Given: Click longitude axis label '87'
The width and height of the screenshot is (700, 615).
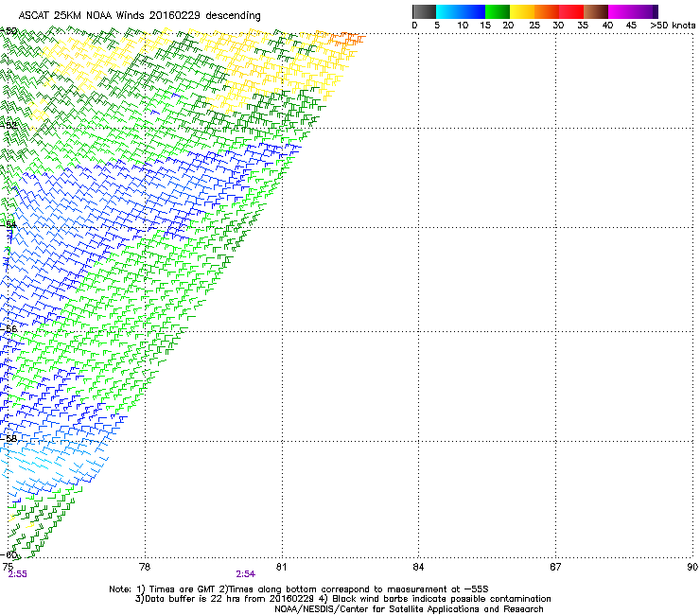Looking at the screenshot, I should pos(555,567).
